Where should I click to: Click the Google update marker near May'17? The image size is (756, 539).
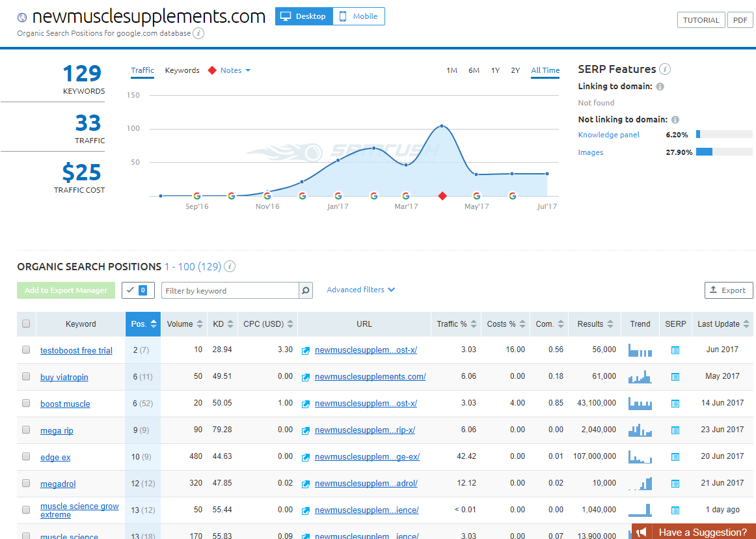pyautogui.click(x=476, y=196)
